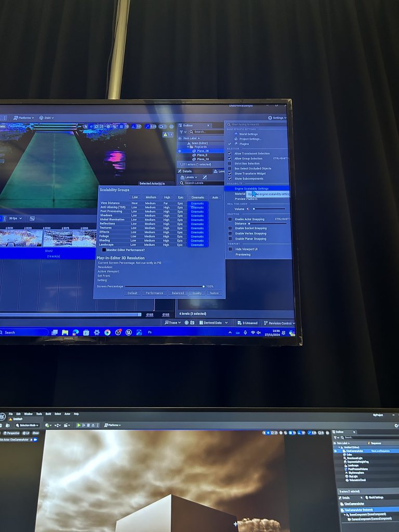Image resolution: width=399 pixels, height=532 pixels.
Task: Set Shadows quality to Medium
Action: [150, 216]
